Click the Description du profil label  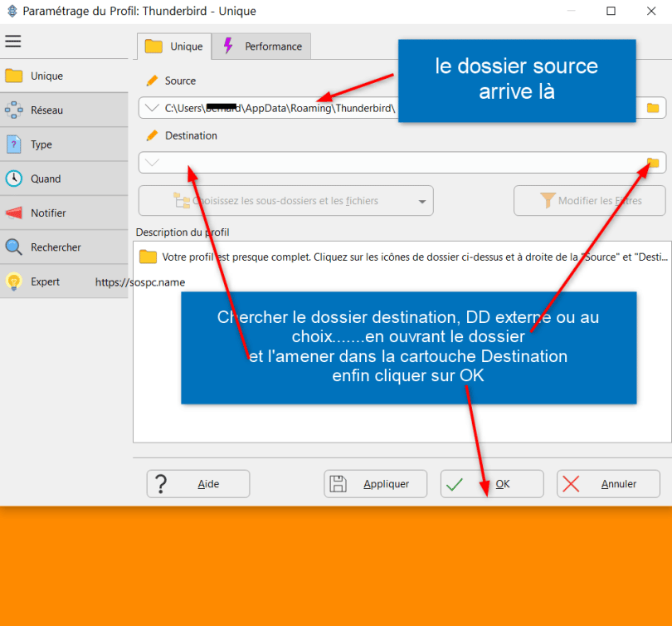[x=183, y=232]
